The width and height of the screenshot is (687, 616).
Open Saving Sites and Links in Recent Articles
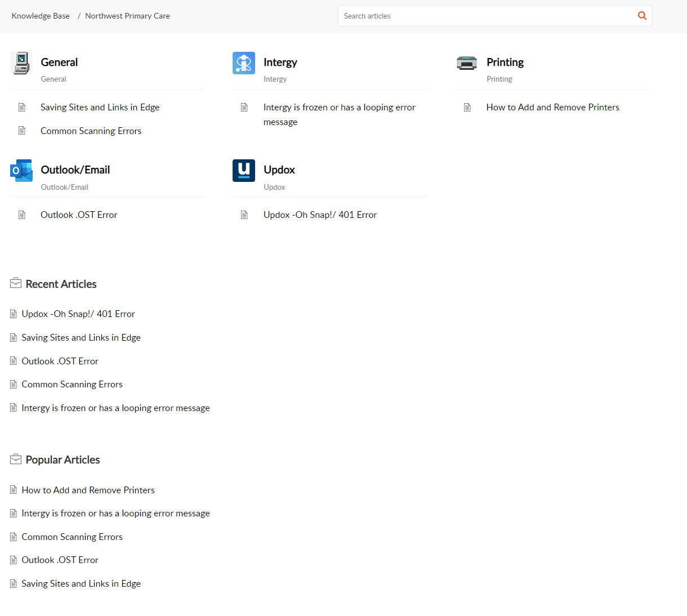81,337
